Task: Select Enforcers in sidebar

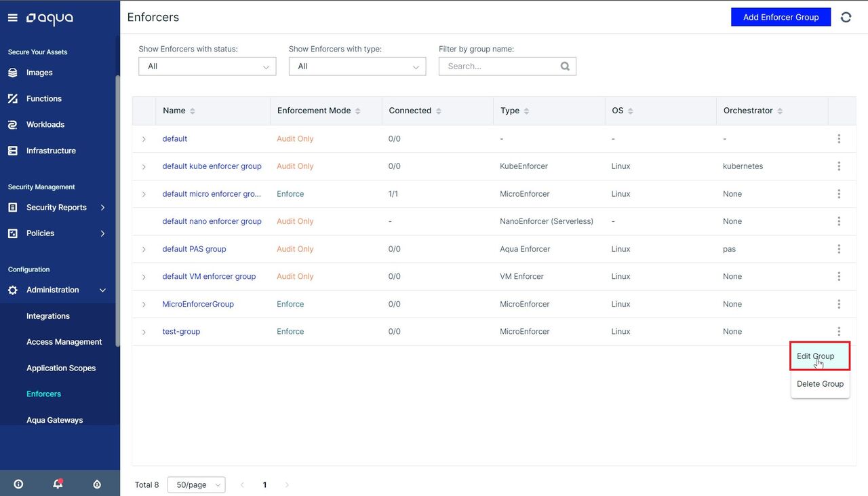Action: point(44,394)
